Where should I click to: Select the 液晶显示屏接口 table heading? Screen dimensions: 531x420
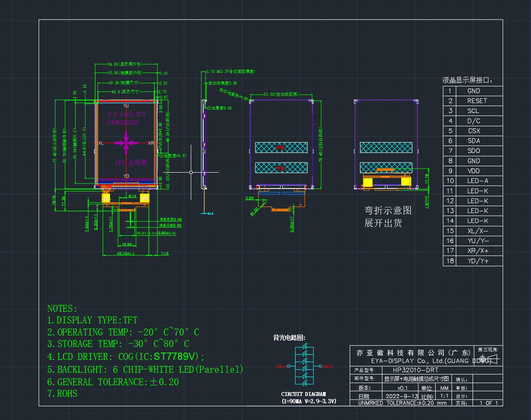[467, 80]
